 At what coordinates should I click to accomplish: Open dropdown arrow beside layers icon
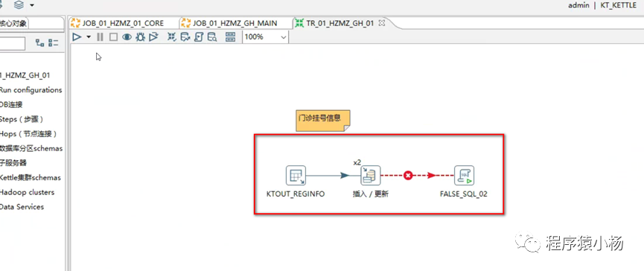coord(32,5)
